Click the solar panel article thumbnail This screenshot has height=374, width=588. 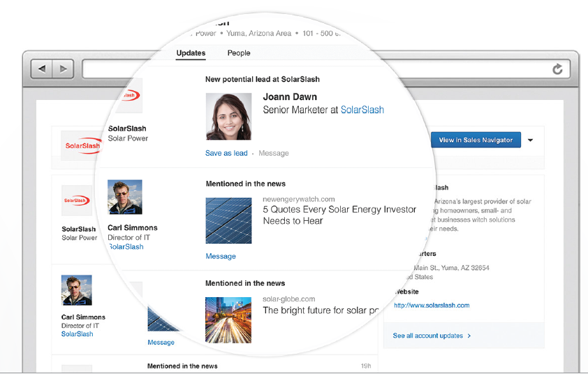(228, 220)
